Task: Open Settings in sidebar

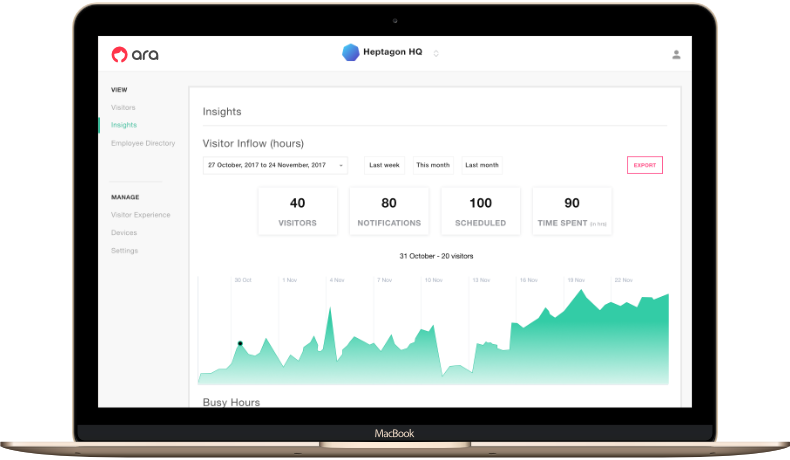Action: coord(124,250)
